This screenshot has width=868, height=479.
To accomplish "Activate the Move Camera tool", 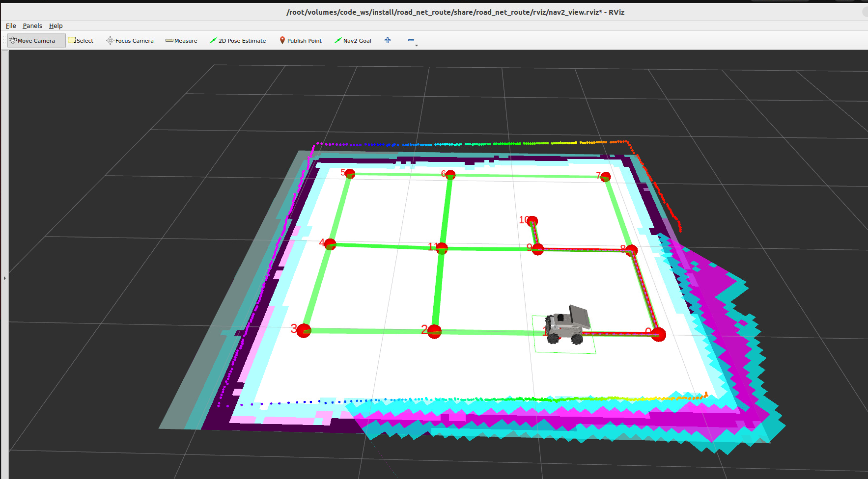I will pos(36,41).
